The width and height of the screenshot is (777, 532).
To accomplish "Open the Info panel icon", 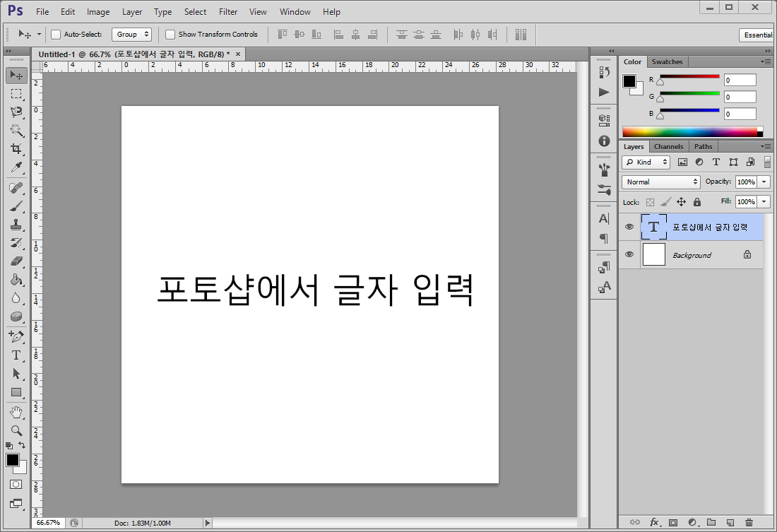I will [x=604, y=141].
